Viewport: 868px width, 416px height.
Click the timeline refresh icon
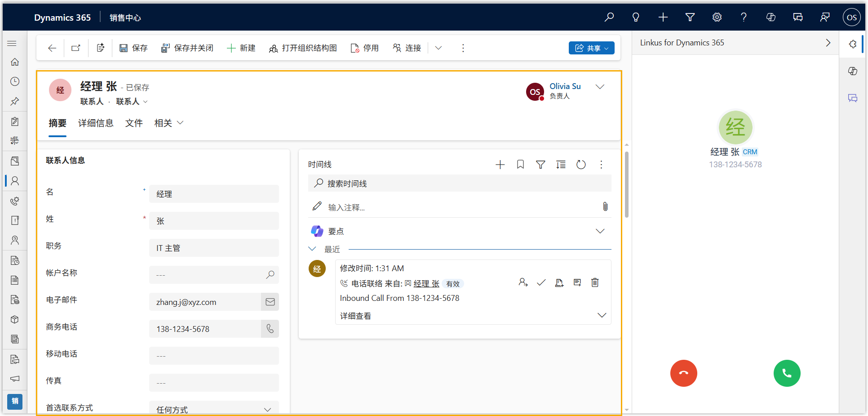(581, 165)
